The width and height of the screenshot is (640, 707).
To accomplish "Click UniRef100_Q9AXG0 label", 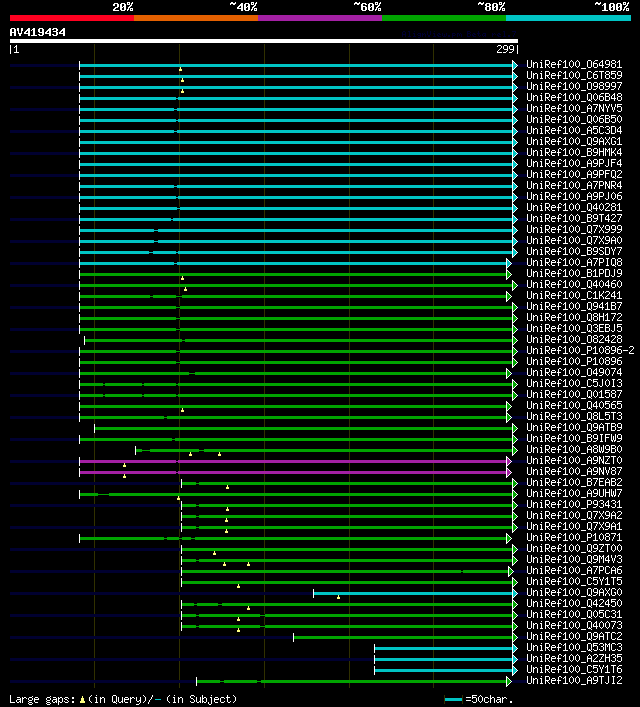I will (574, 592).
